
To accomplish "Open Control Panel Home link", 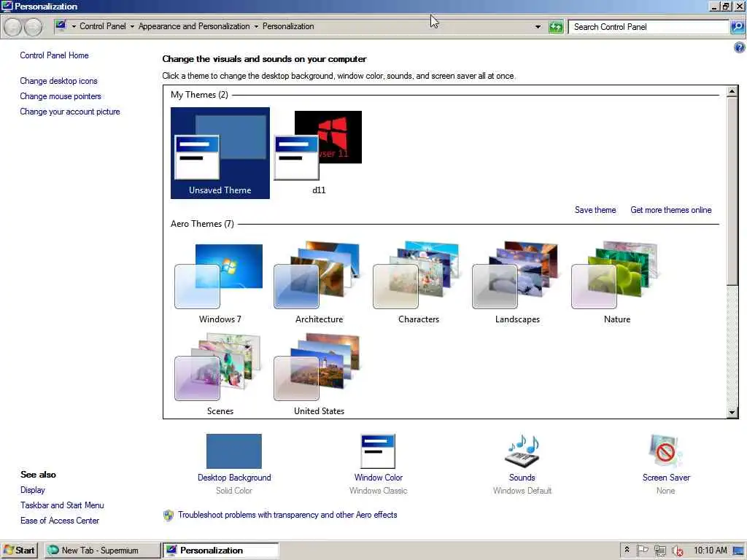I will pyautogui.click(x=54, y=55).
